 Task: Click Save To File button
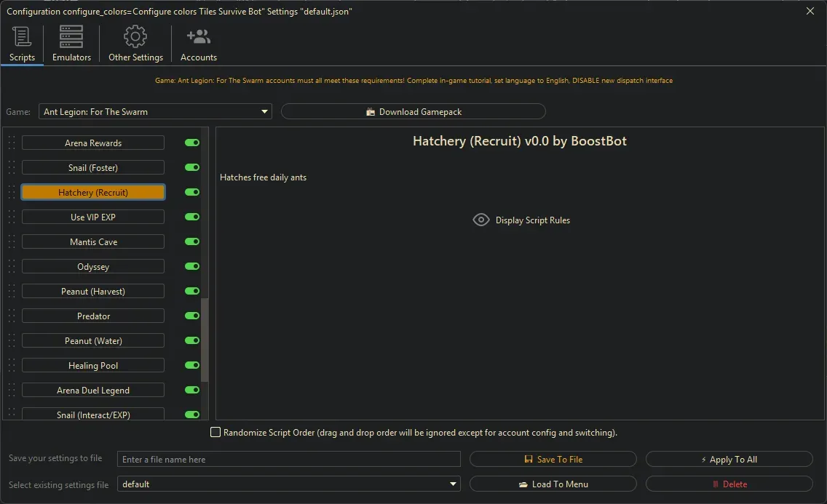[x=553, y=459]
